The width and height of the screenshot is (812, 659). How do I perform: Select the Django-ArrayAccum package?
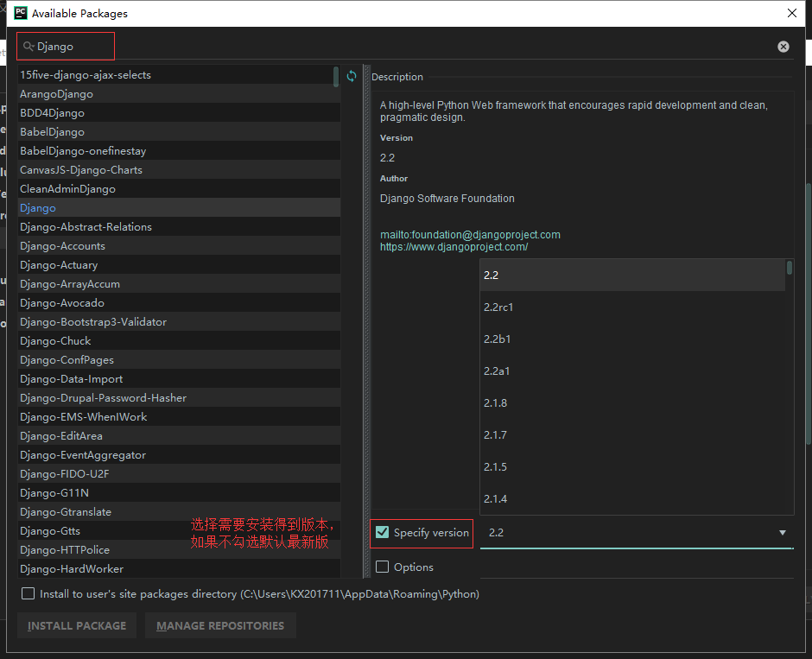tap(179, 283)
